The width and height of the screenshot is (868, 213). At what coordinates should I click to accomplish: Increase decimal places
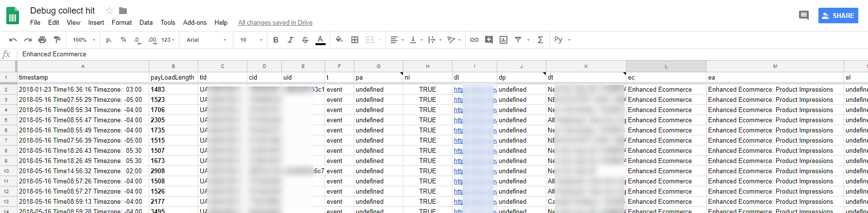click(152, 40)
